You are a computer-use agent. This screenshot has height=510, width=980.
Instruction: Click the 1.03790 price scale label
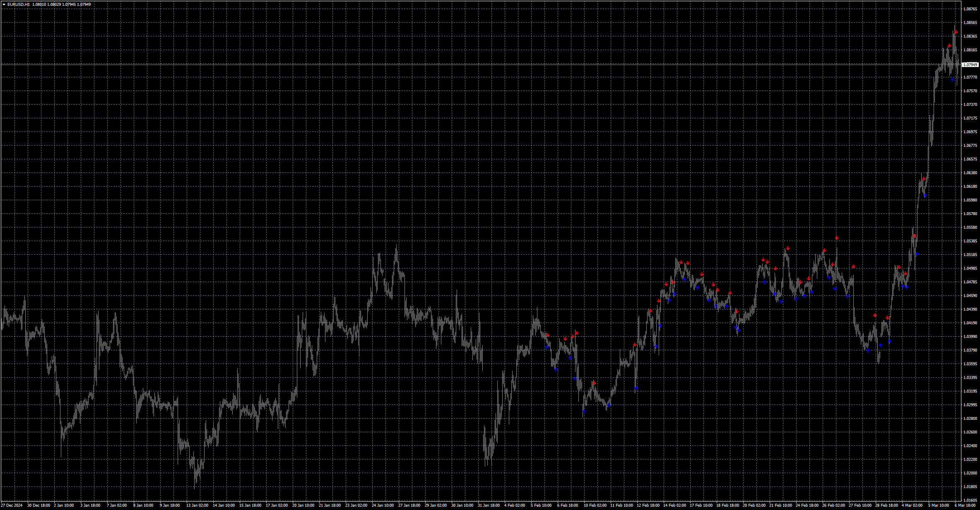pyautogui.click(x=970, y=350)
